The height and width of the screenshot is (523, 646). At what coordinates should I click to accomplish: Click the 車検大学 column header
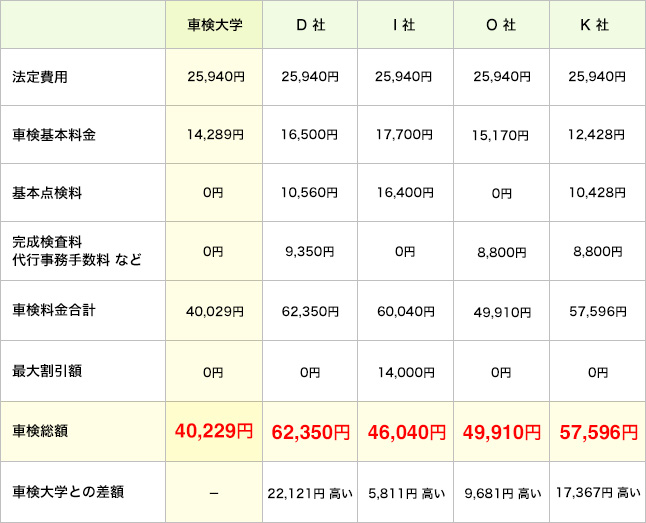214,25
